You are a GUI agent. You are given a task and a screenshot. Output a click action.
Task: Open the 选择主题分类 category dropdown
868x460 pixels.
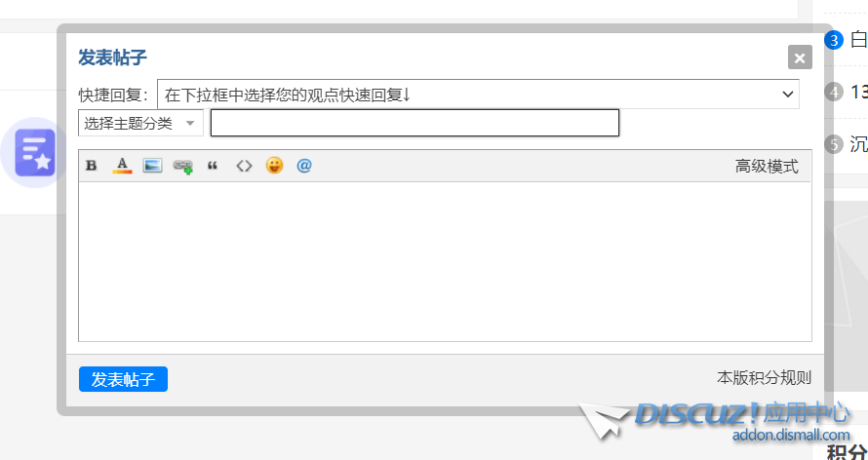tap(141, 124)
